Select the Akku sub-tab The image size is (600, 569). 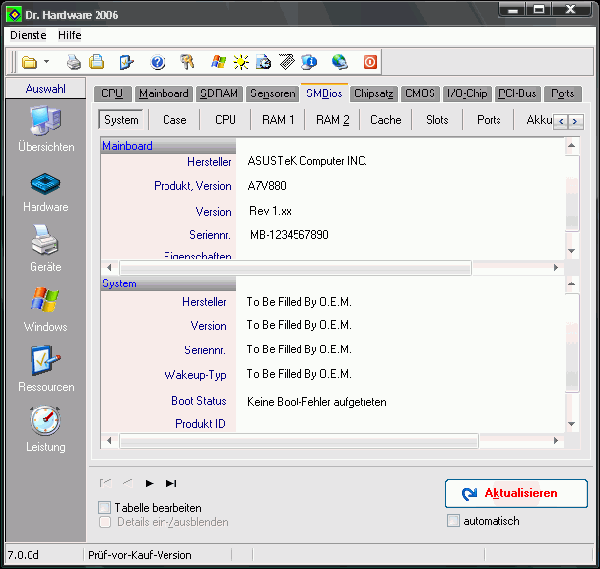(539, 120)
